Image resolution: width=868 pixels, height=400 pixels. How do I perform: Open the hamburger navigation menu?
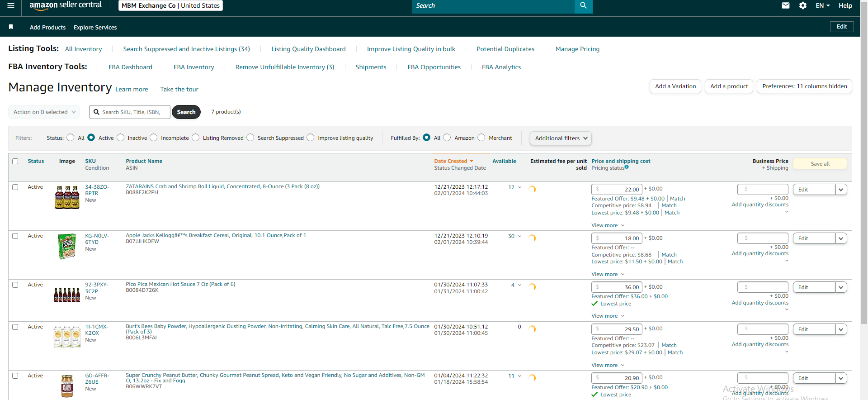pyautogui.click(x=11, y=5)
